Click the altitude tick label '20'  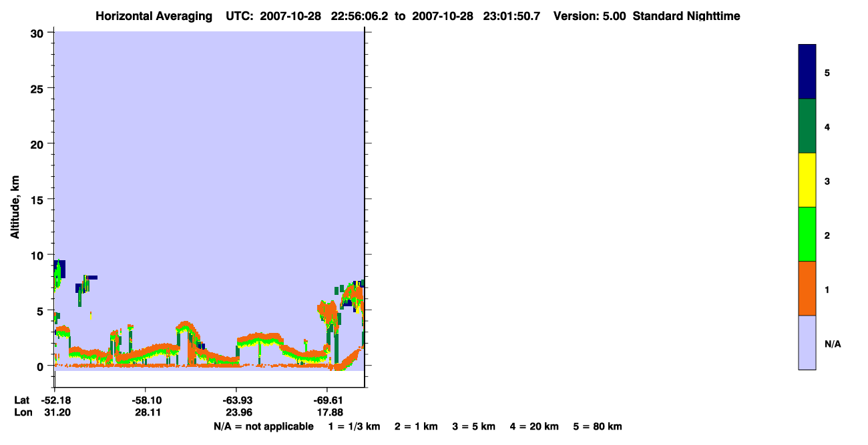click(x=39, y=144)
